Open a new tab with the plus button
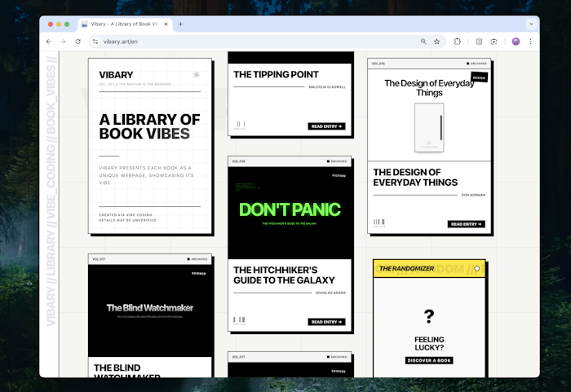The image size is (571, 392). 180,24
